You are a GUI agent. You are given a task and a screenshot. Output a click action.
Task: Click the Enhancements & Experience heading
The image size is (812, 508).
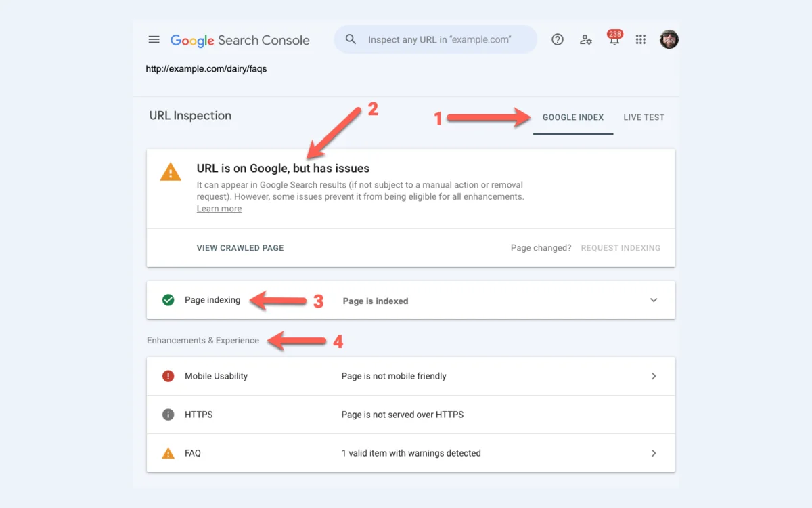[x=203, y=341]
